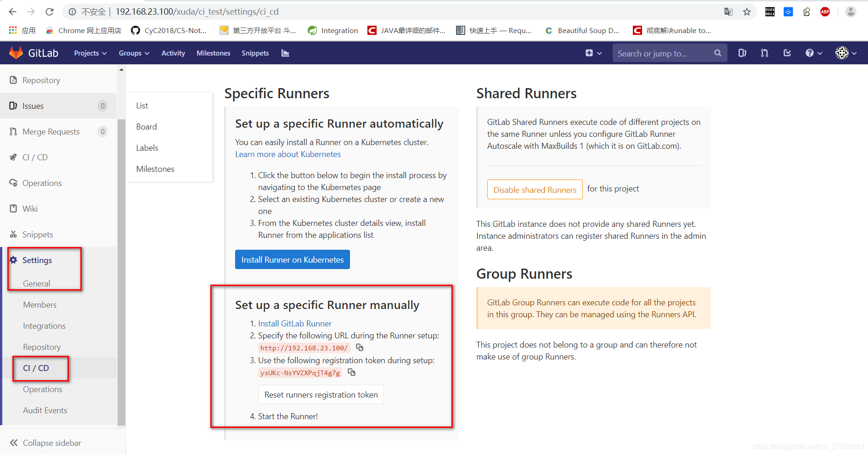868x455 pixels.
Task: Open Learn more about Kubernetes link
Action: pos(288,154)
